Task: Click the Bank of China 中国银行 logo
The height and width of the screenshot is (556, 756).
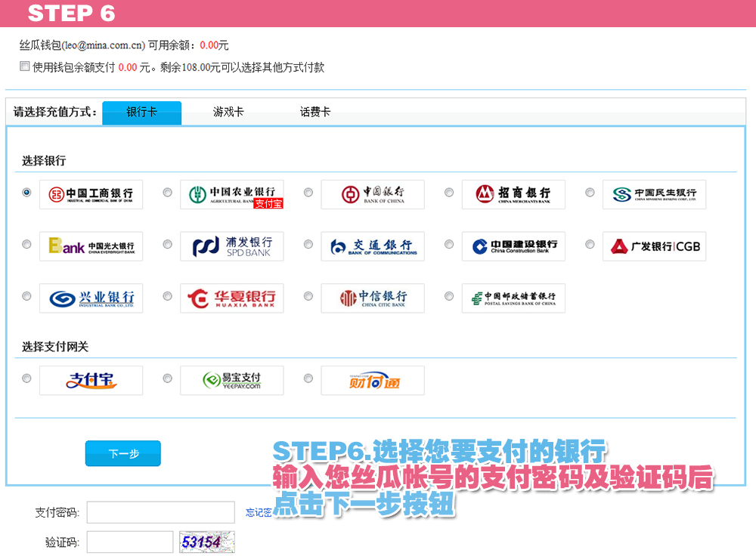Action: tap(373, 194)
